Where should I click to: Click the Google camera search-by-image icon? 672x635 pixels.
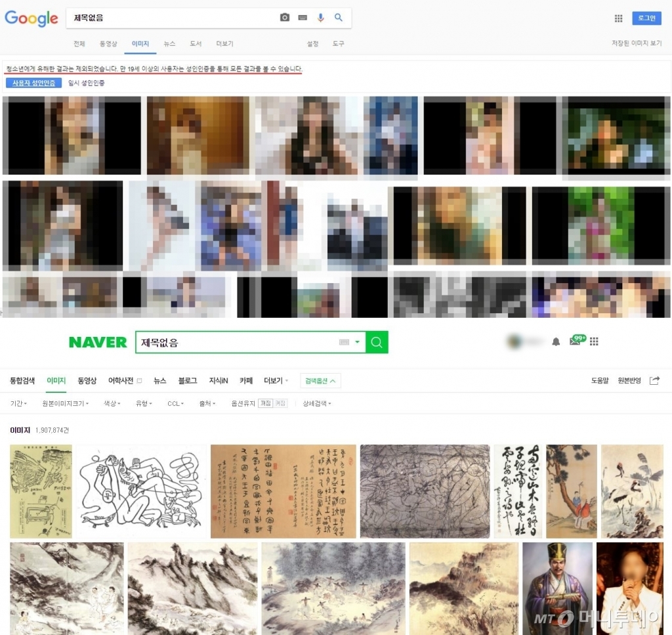click(x=285, y=18)
